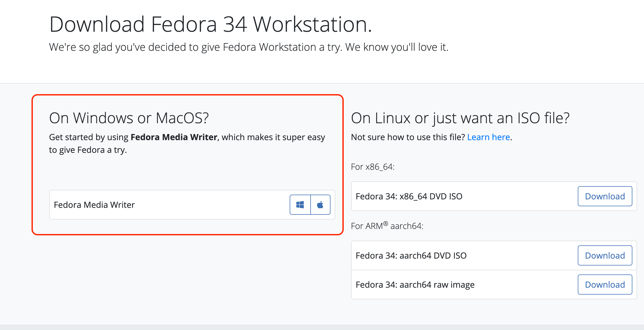Click the Download button for the aarch64 raw image
Image resolution: width=644 pixels, height=330 pixels.
click(605, 285)
